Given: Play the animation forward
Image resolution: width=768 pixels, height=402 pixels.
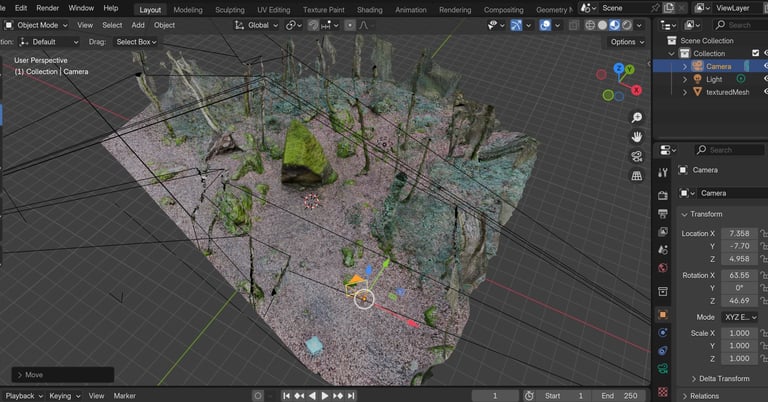Looking at the screenshot, I should [324, 396].
